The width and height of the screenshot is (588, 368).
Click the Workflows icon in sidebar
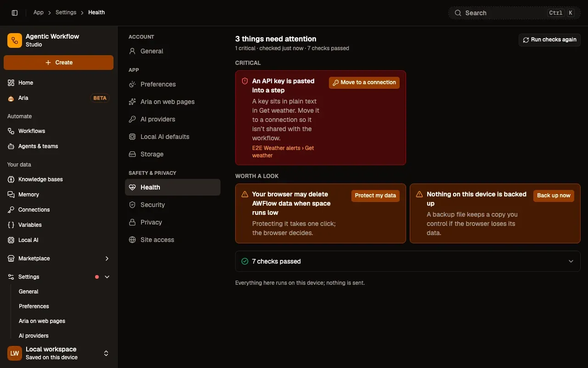11,131
